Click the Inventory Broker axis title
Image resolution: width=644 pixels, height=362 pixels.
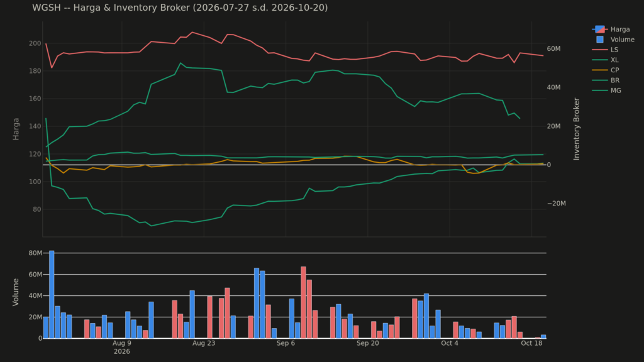(576, 129)
